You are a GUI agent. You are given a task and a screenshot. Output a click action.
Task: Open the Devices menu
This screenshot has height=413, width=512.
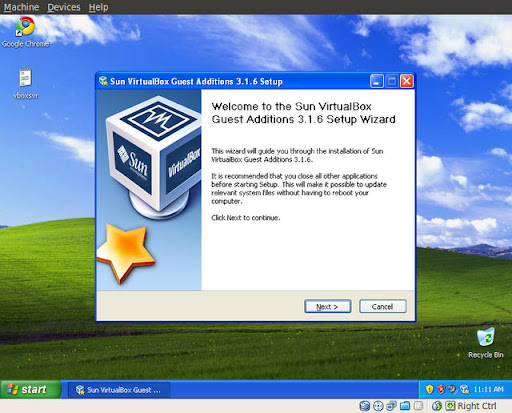64,7
